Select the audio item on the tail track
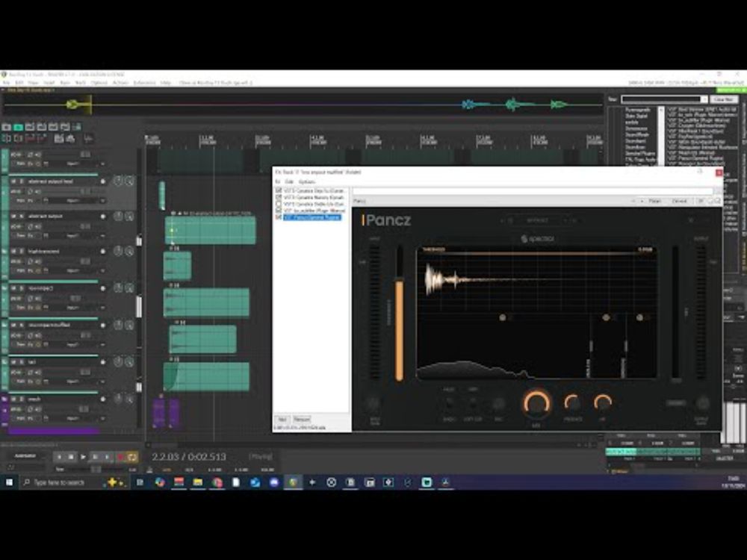 [x=206, y=376]
